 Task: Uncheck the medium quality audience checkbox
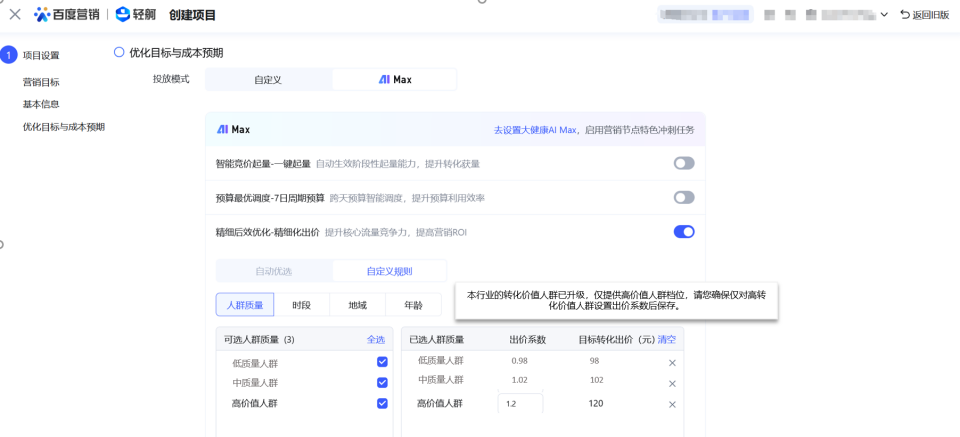pyautogui.click(x=382, y=383)
